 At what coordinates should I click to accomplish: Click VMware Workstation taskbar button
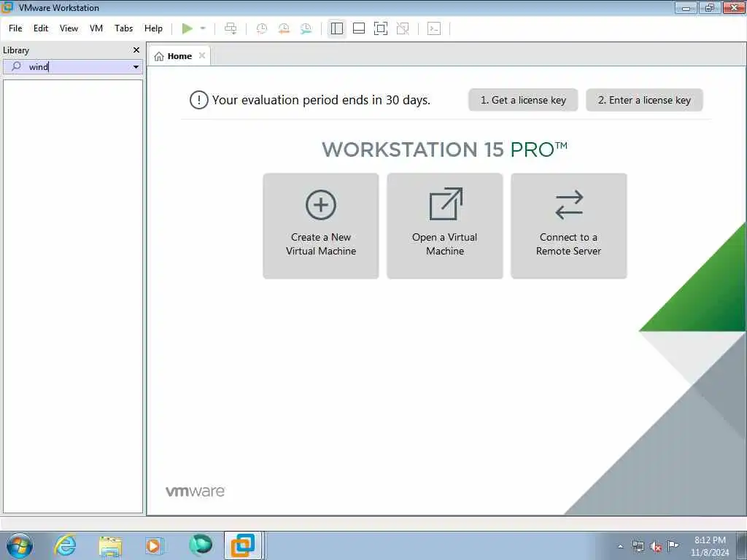pyautogui.click(x=243, y=545)
